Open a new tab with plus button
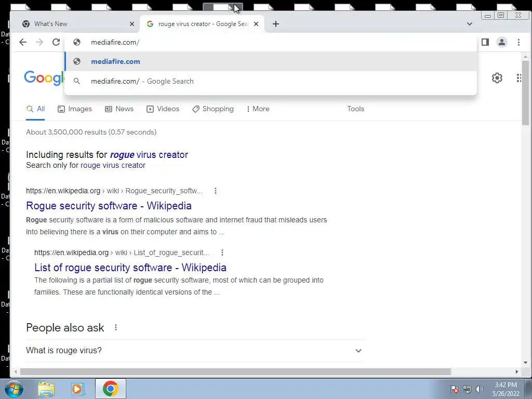Viewport: 532px width, 399px height. (276, 24)
